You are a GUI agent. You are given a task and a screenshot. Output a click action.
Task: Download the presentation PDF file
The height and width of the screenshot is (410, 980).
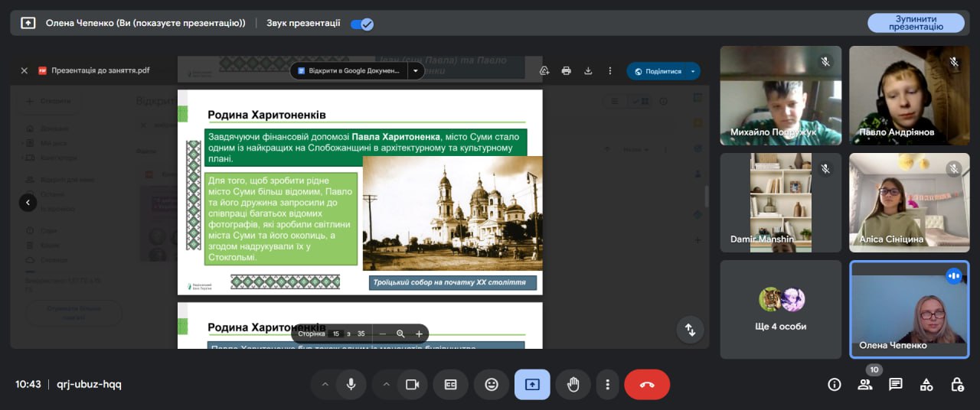tap(588, 70)
